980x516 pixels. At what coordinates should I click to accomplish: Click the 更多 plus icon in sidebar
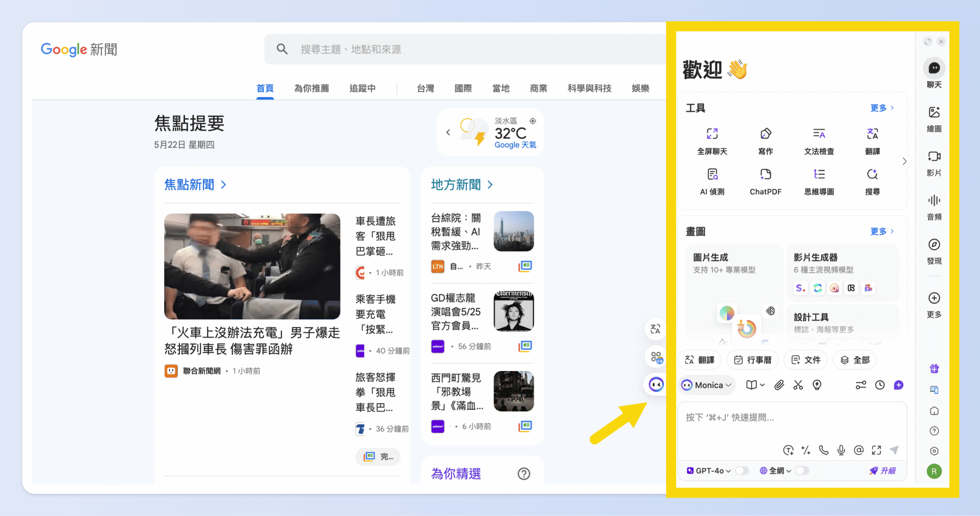(934, 298)
